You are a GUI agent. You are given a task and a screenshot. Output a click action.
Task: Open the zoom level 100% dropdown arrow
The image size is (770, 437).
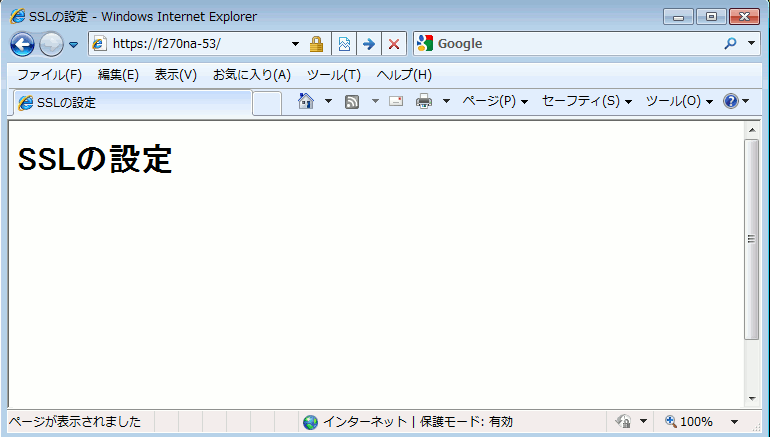pyautogui.click(x=735, y=422)
